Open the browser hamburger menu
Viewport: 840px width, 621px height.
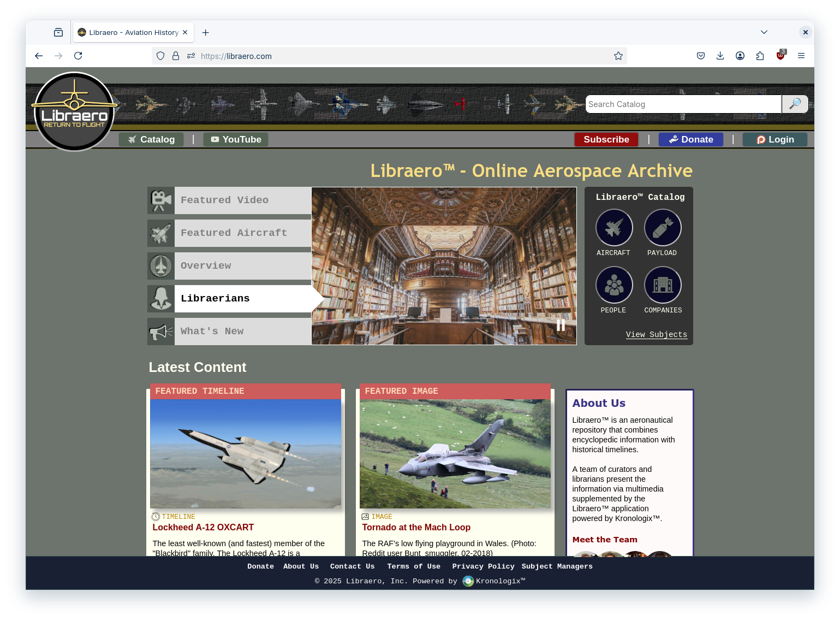pyautogui.click(x=801, y=56)
